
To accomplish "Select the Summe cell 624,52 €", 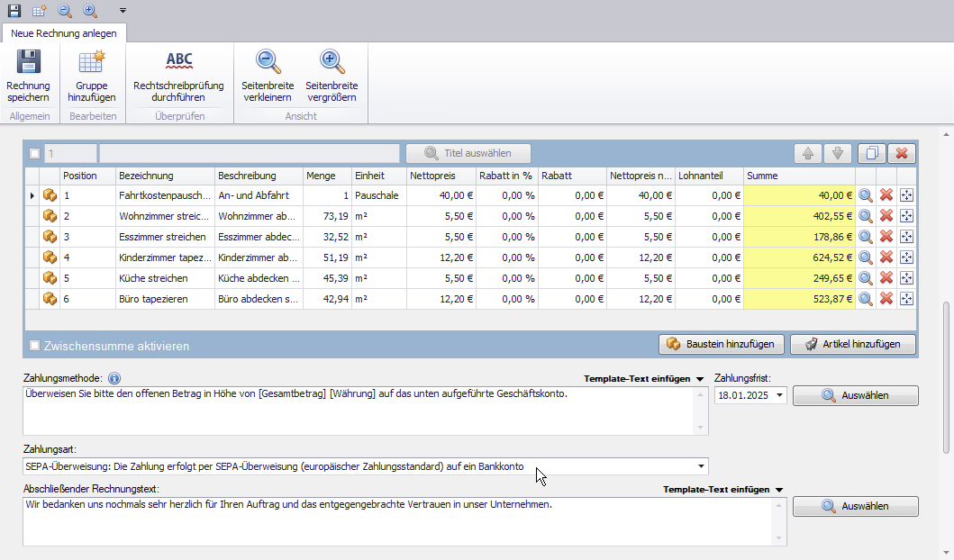I will point(799,257).
